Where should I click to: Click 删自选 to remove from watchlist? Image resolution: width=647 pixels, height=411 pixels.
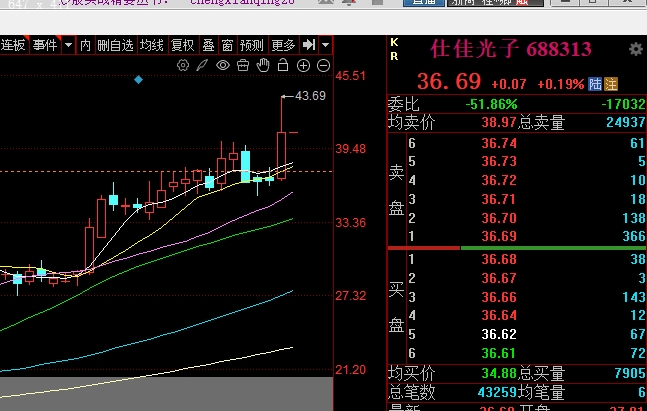pyautogui.click(x=116, y=45)
